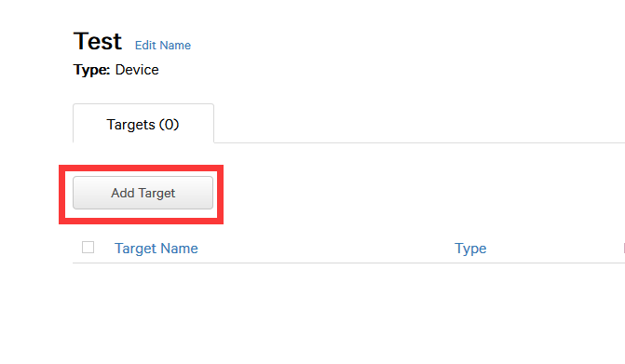Screen dimensions: 625x364
Task: Click the bold Type: label under the title
Action: point(91,70)
